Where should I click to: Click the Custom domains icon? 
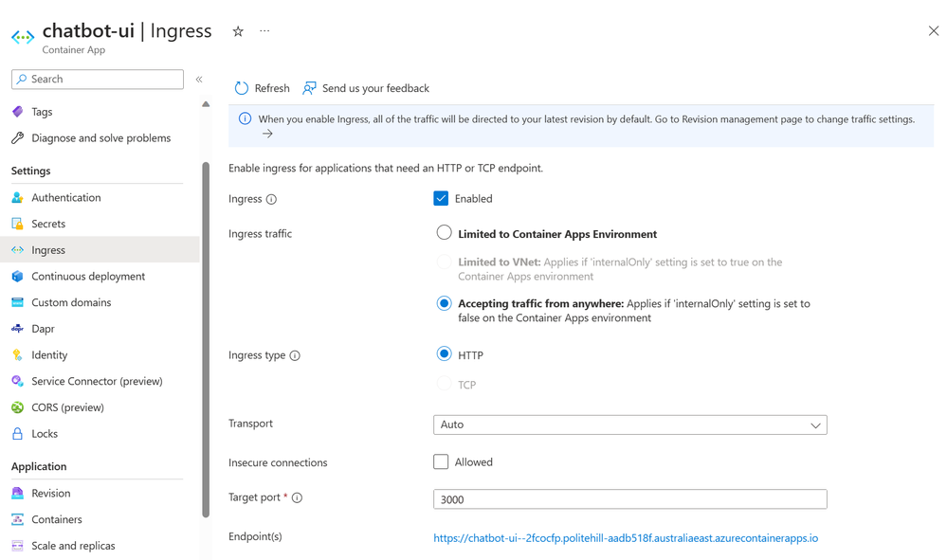17,302
